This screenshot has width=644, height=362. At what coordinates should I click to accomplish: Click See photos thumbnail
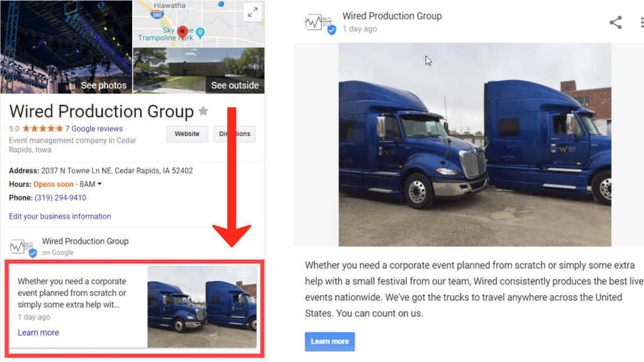coord(66,47)
